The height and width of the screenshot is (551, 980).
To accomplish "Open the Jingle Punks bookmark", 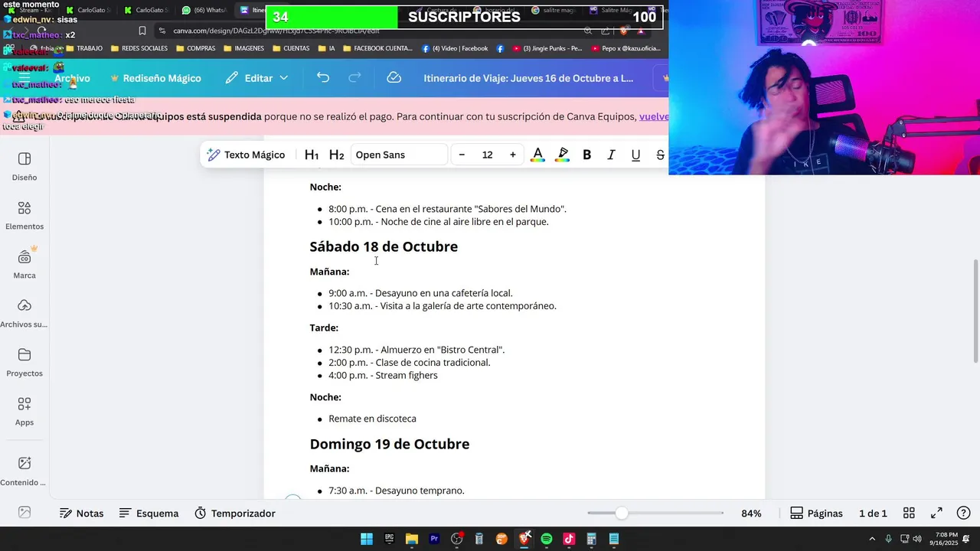I will click(x=547, y=48).
